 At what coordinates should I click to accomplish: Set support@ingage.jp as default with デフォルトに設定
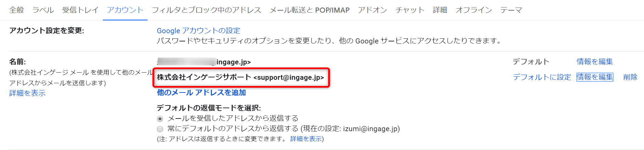tap(542, 77)
